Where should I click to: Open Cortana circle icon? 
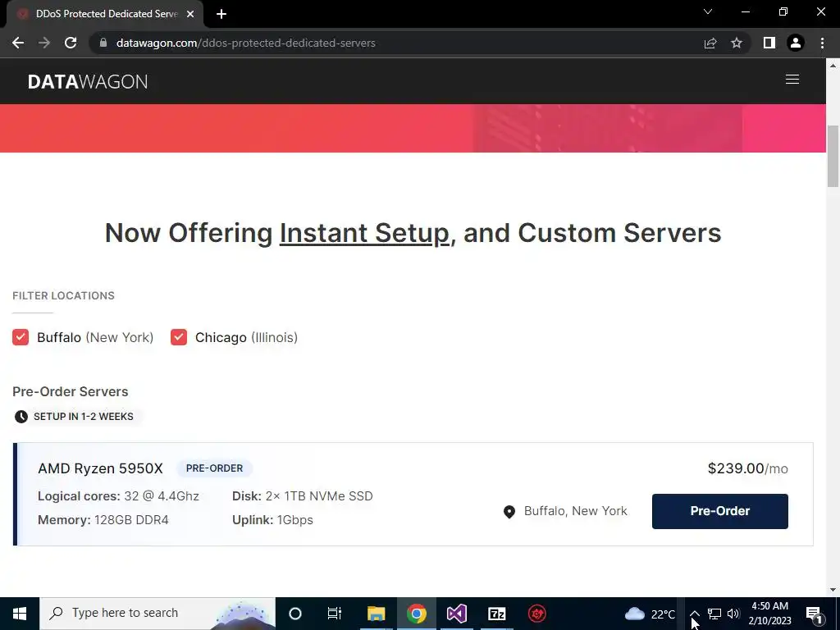pyautogui.click(x=294, y=614)
